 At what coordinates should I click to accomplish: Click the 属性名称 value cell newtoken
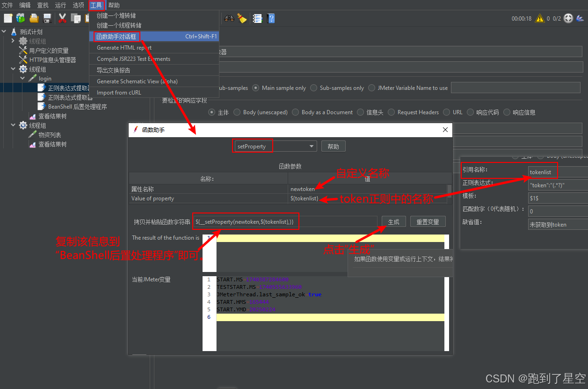368,189
